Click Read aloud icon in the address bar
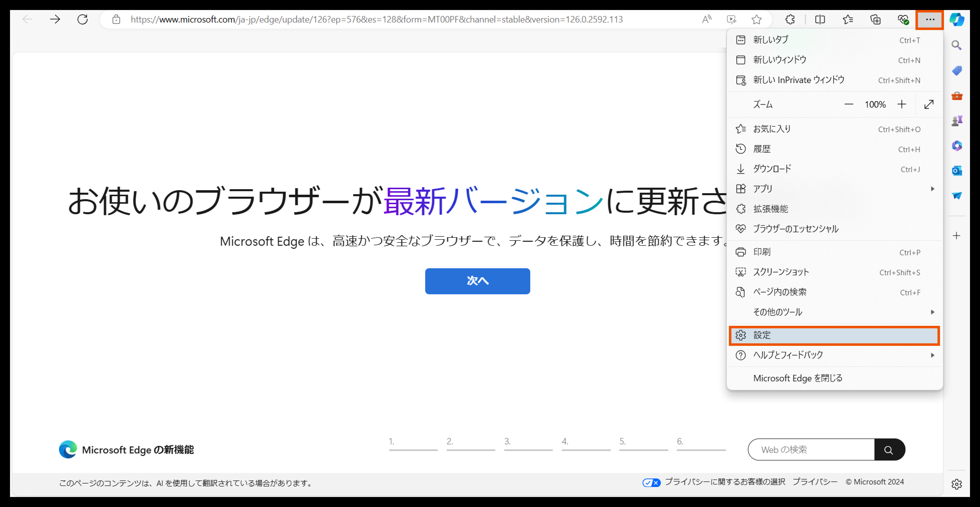This screenshot has height=507, width=980. point(706,20)
